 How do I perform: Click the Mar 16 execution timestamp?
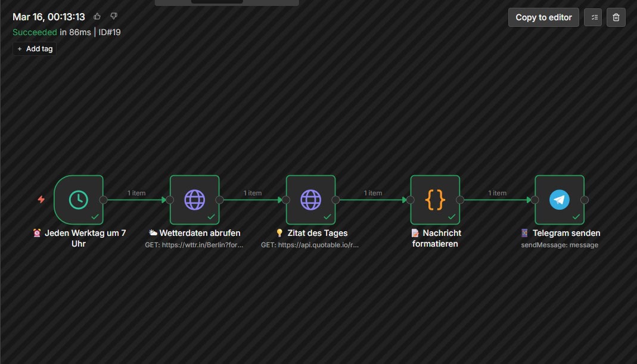coord(49,16)
